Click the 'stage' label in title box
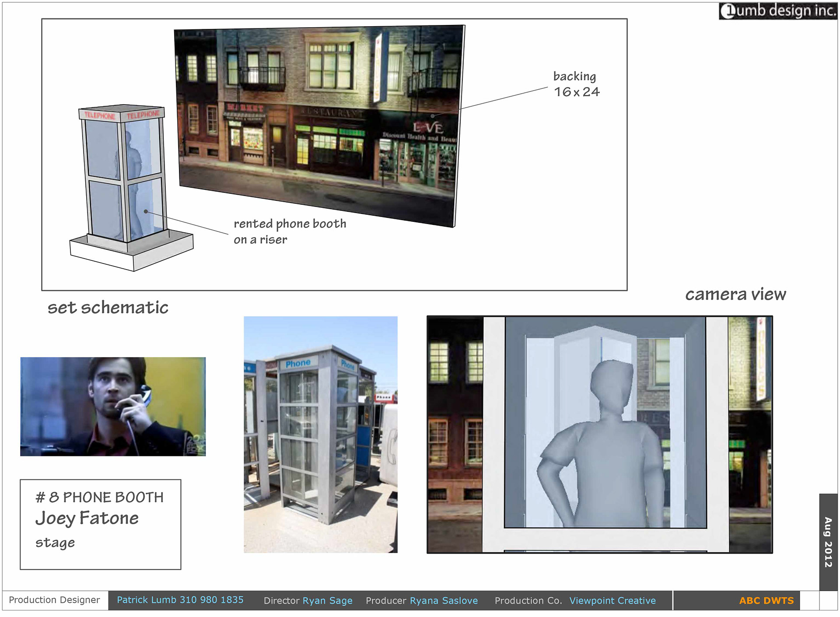The width and height of the screenshot is (840, 617). [55, 543]
